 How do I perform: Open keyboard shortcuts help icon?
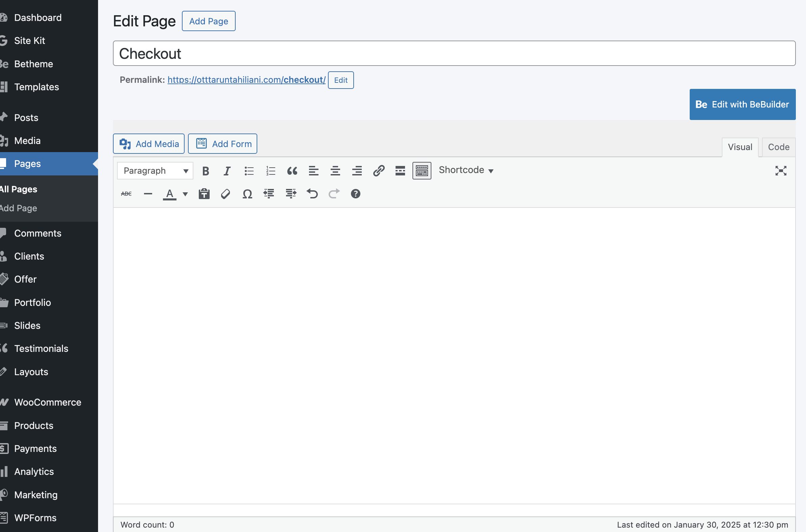click(355, 194)
